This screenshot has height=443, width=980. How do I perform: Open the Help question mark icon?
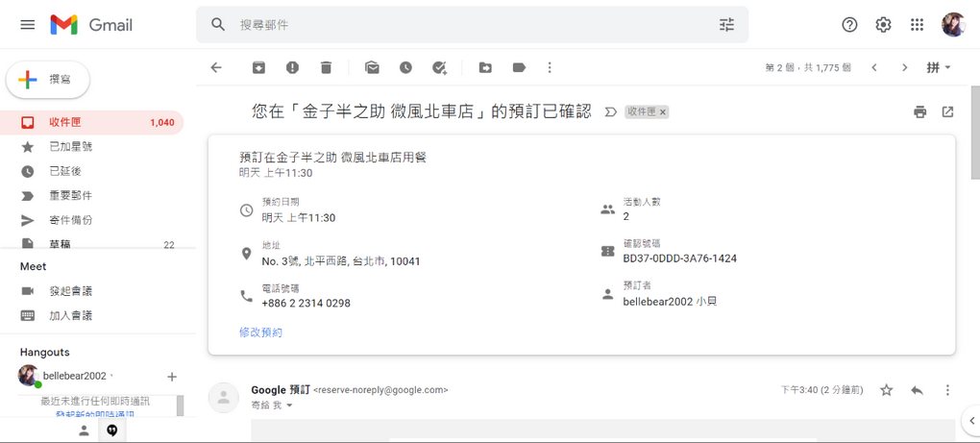849,25
